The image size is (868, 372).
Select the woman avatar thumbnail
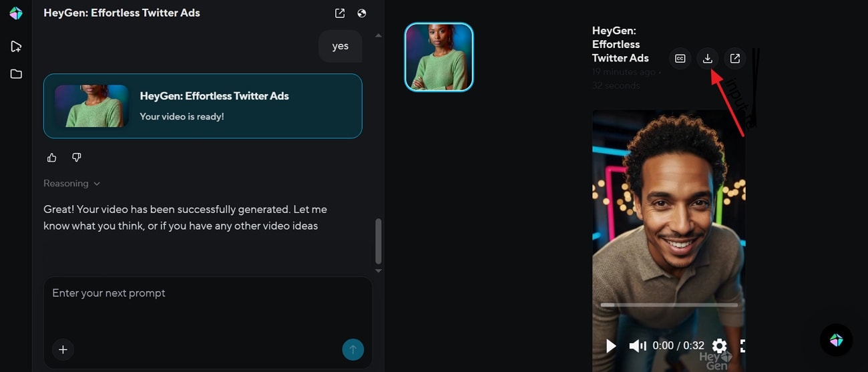[439, 57]
